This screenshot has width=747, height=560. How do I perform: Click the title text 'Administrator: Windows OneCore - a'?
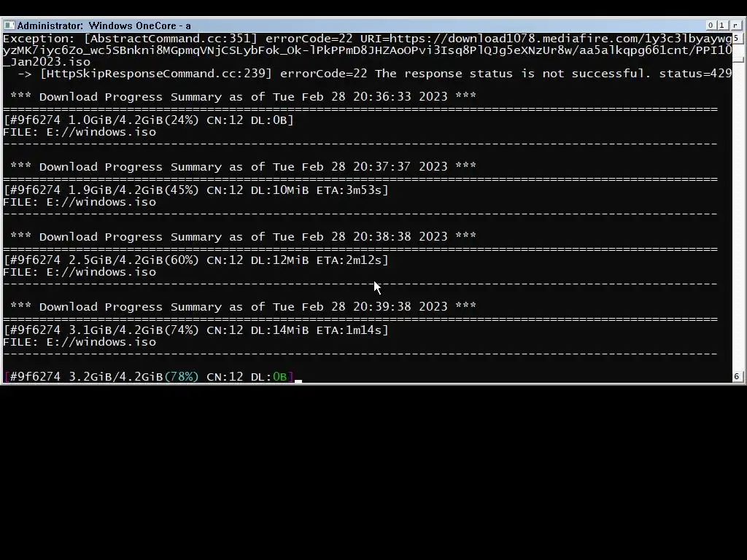[104, 26]
